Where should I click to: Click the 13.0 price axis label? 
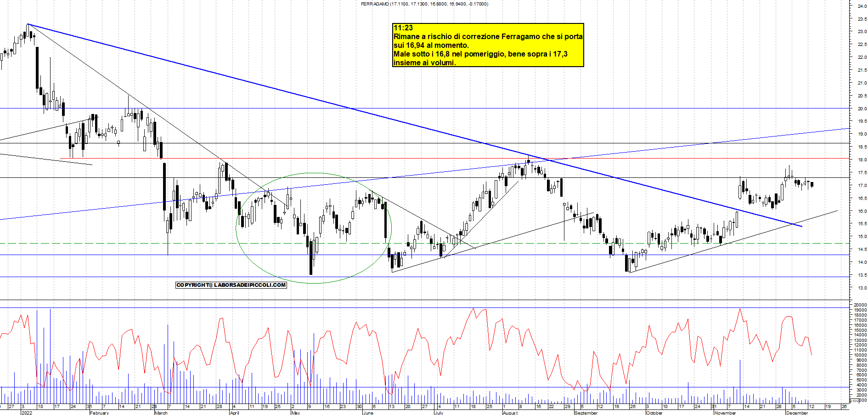(x=862, y=288)
